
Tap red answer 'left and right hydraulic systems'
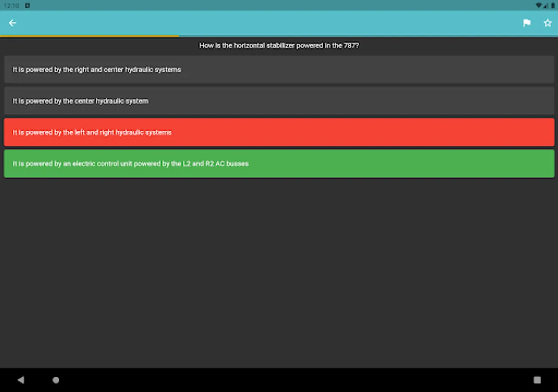point(279,132)
